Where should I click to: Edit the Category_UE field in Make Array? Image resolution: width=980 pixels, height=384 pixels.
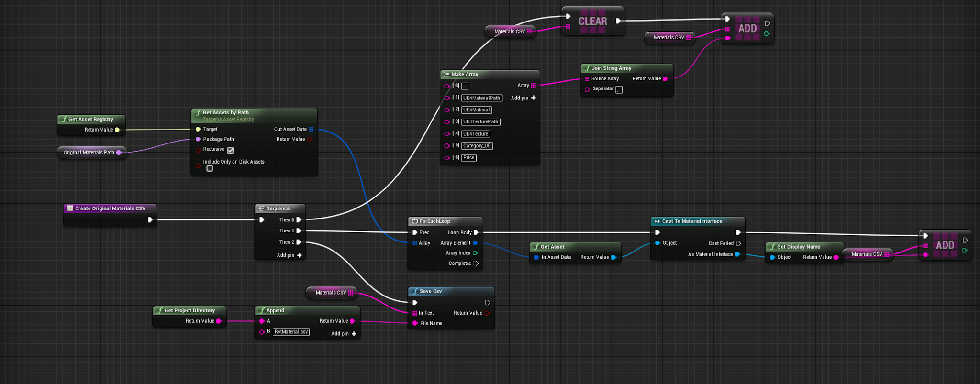pos(477,146)
